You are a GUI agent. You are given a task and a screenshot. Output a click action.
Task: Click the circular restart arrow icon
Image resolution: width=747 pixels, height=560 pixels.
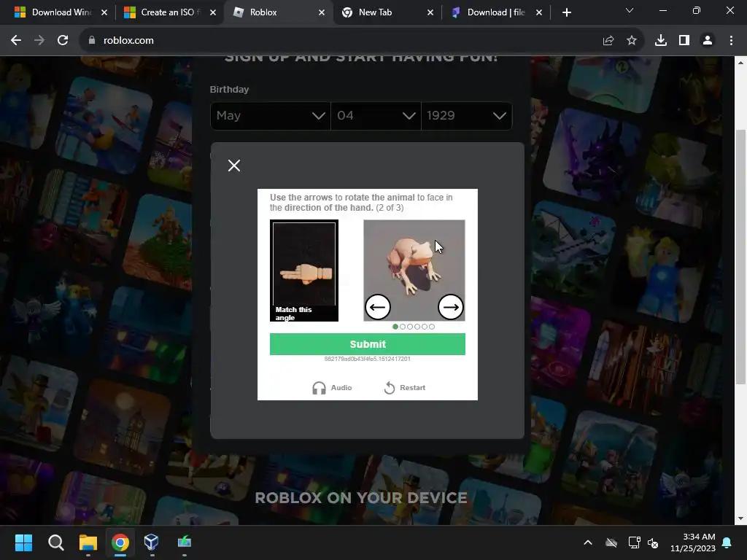coord(390,388)
